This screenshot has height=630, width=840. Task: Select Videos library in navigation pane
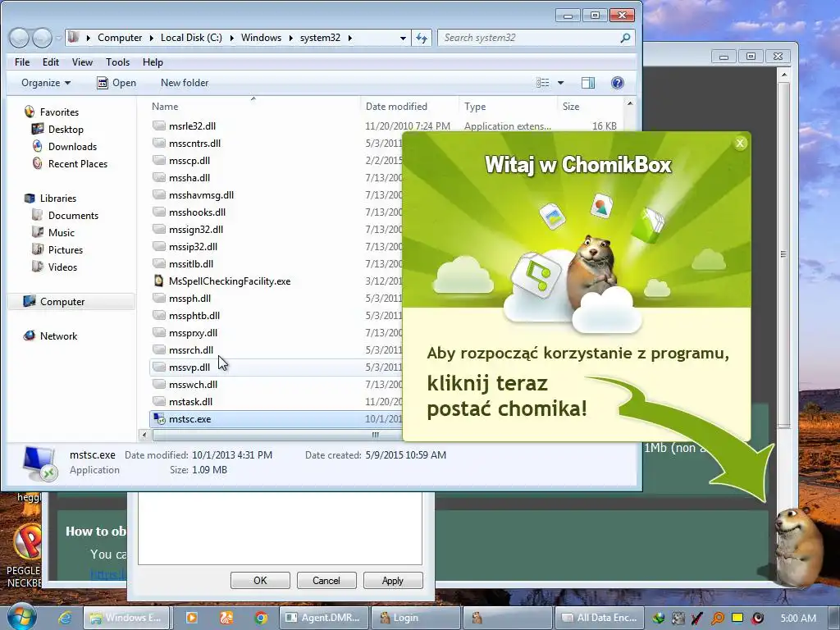[x=62, y=267]
